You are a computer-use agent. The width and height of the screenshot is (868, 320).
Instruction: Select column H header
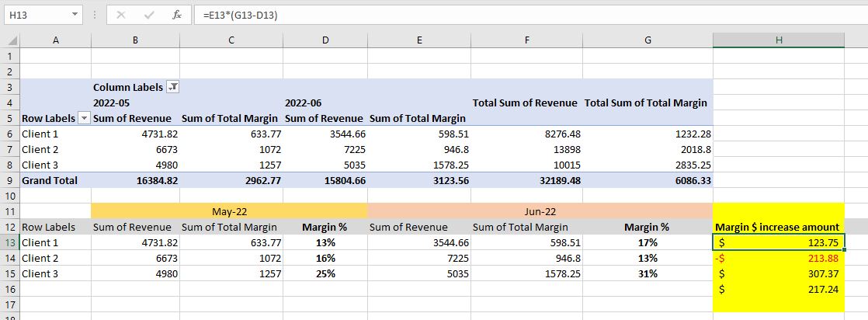tap(779, 40)
